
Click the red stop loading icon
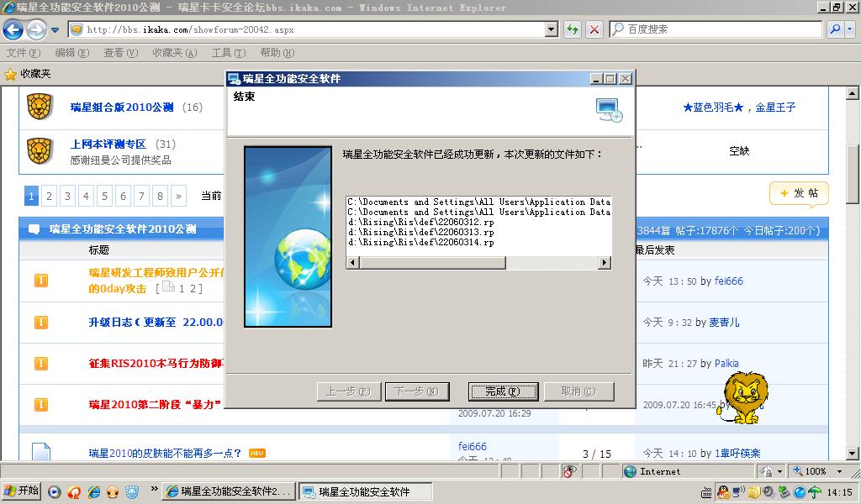click(x=594, y=29)
